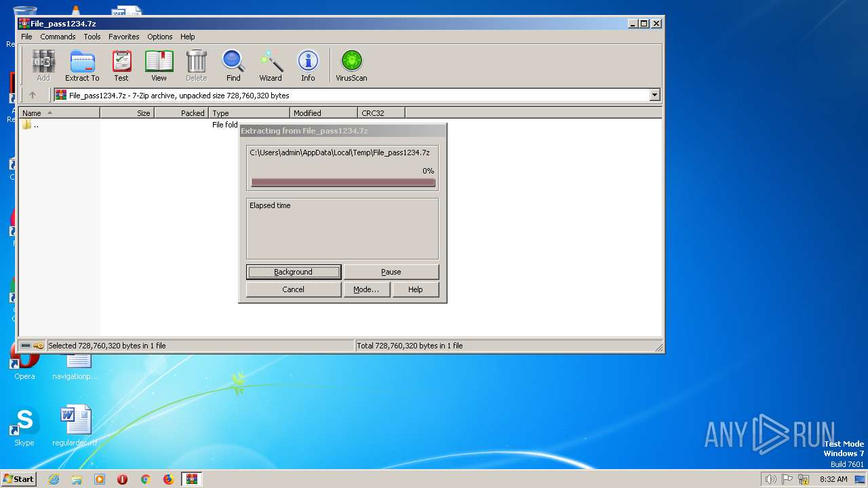Click the volume speaker tray icon
Viewport: 868px width, 488px height.
click(x=770, y=479)
